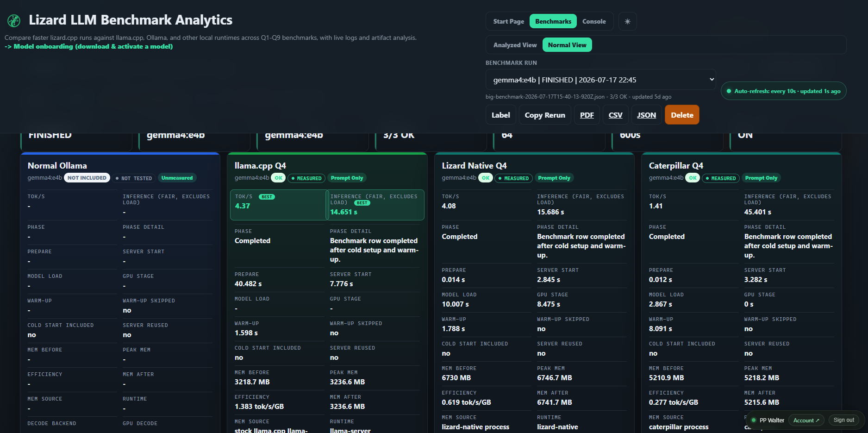This screenshot has width=868, height=433.
Task: Click the Lizard Native Q4 card title
Action: 474,165
